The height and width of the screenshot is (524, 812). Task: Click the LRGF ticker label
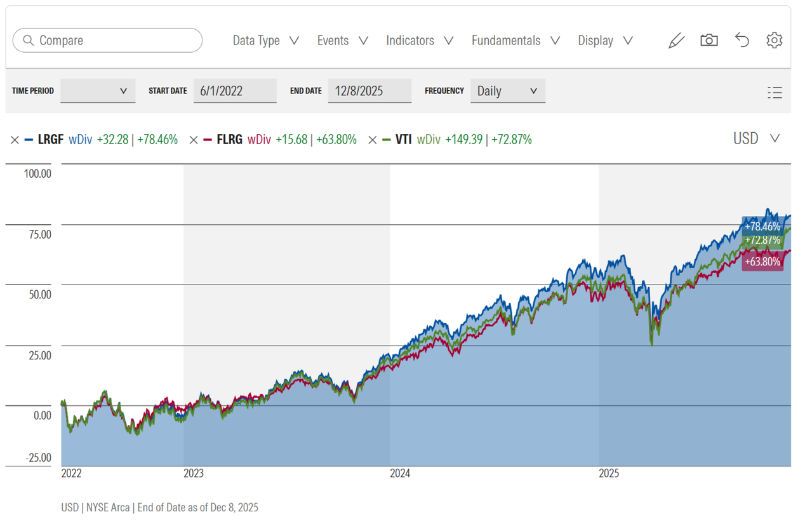click(51, 139)
